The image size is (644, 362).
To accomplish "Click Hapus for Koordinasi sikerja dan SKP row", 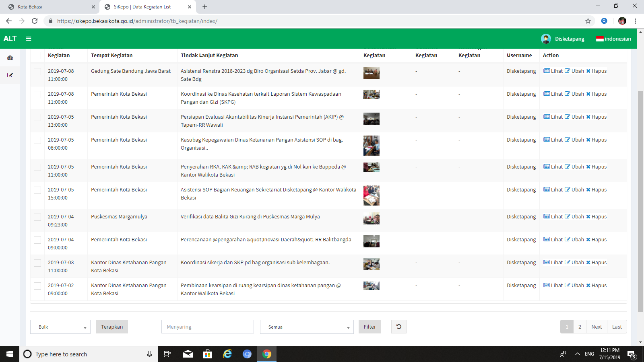I will coord(596,262).
